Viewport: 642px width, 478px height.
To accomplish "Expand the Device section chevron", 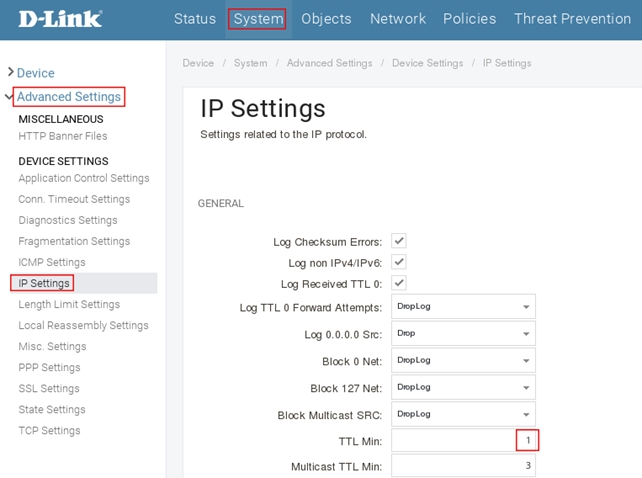I will pos(10,72).
